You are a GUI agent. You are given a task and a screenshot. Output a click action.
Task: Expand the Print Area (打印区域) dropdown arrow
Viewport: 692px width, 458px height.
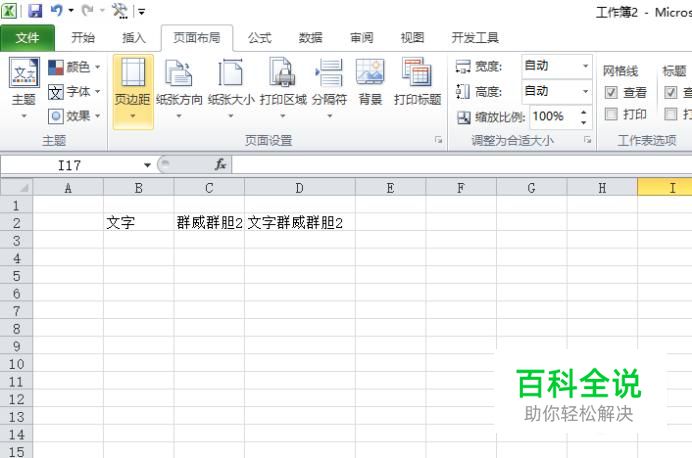(x=283, y=116)
